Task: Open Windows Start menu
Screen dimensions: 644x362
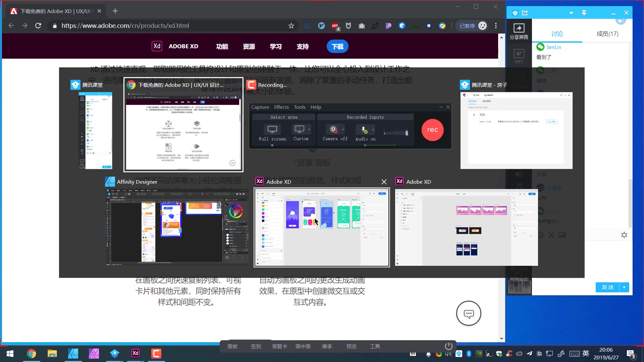Action: point(10,354)
